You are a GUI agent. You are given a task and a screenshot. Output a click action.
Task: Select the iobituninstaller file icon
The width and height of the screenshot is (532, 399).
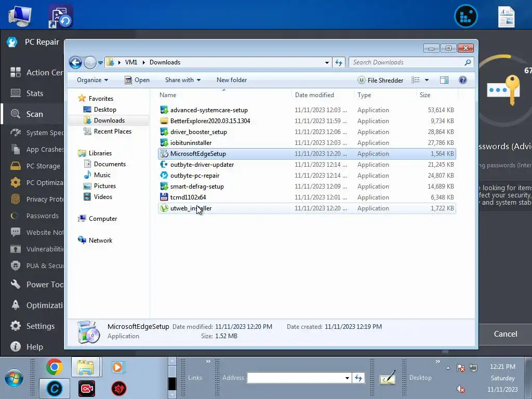tap(164, 142)
